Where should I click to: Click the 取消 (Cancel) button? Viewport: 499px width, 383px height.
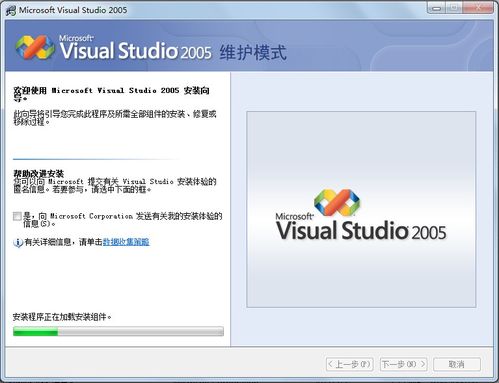[457, 364]
